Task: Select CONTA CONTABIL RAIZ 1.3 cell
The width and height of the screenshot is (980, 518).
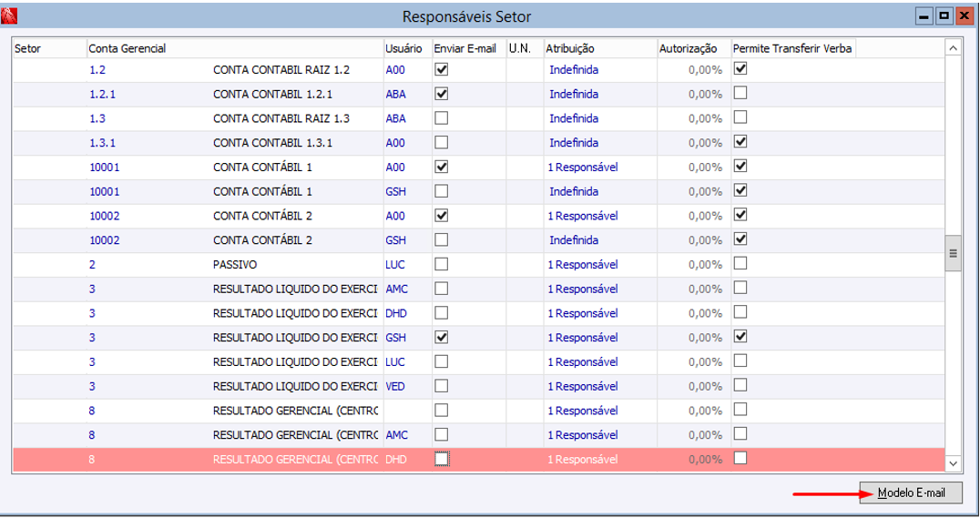Action: 281,118
